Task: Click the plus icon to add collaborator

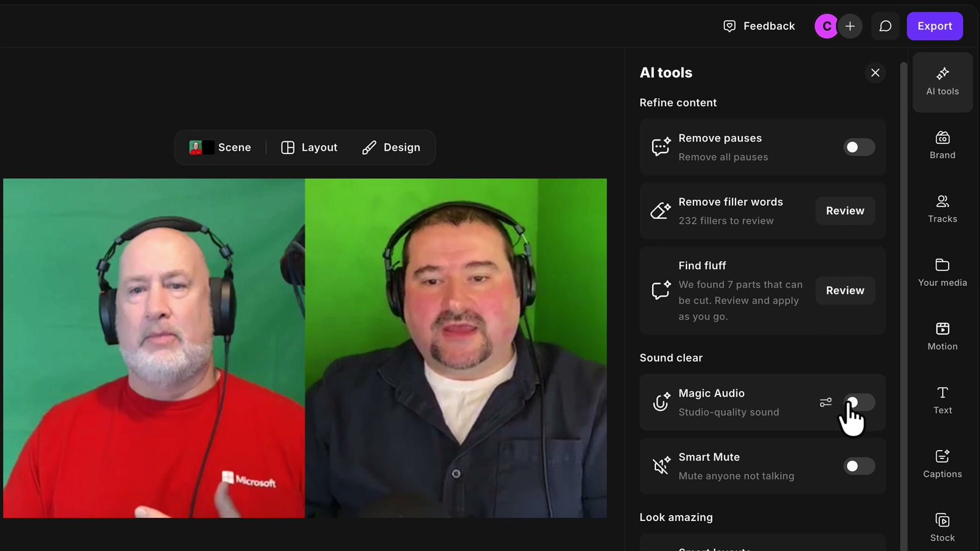Action: pos(850,26)
